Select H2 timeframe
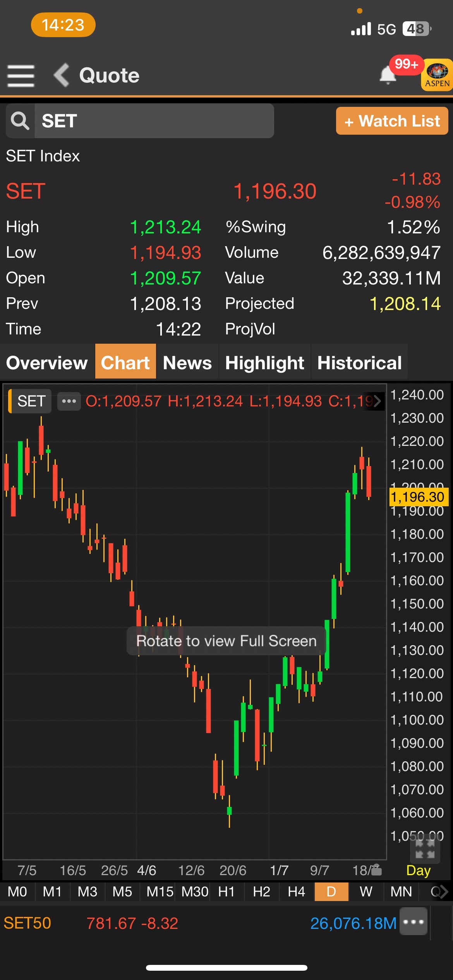 click(x=261, y=892)
